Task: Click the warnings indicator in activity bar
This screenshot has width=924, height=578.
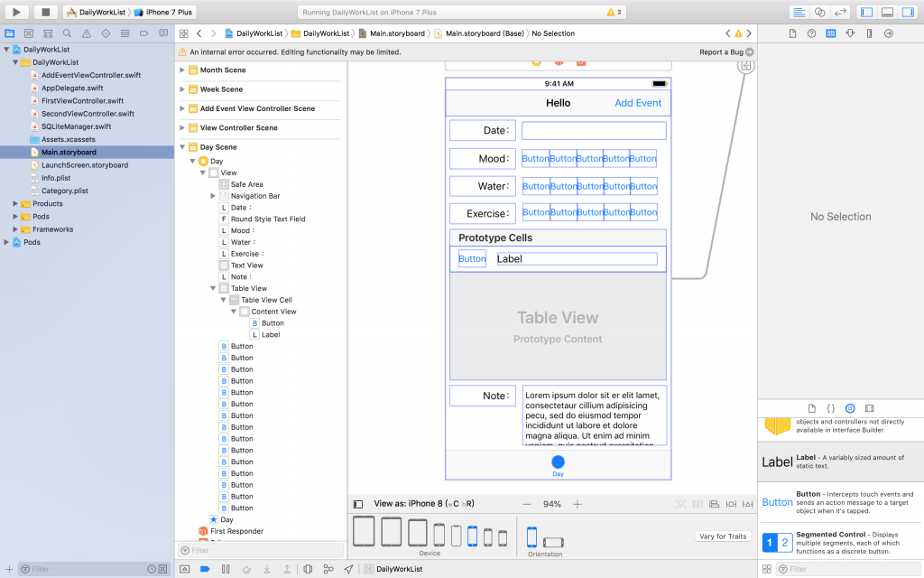Action: (x=614, y=12)
